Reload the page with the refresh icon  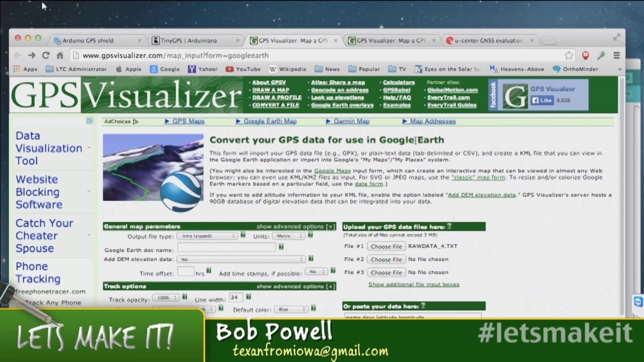pyautogui.click(x=46, y=55)
